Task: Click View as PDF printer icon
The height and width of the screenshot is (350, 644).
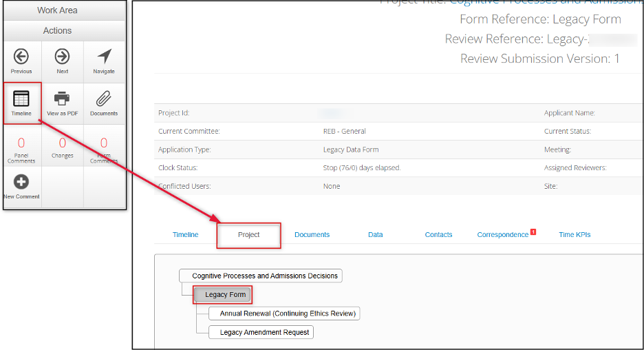Action: [x=62, y=99]
